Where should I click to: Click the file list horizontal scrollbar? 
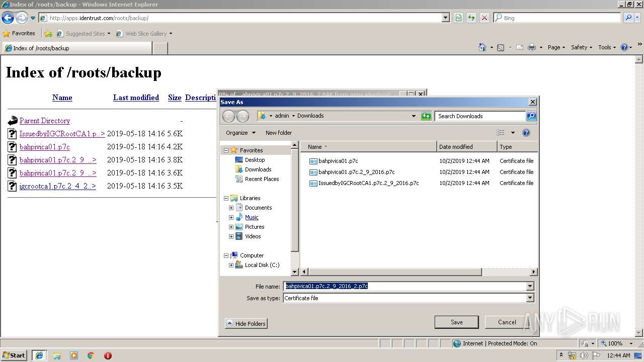pyautogui.click(x=394, y=272)
